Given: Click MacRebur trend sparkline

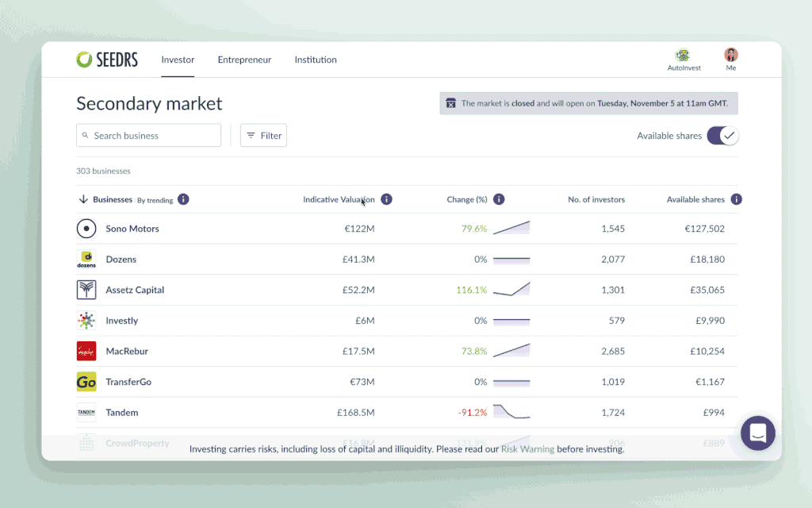Looking at the screenshot, I should tap(511, 350).
